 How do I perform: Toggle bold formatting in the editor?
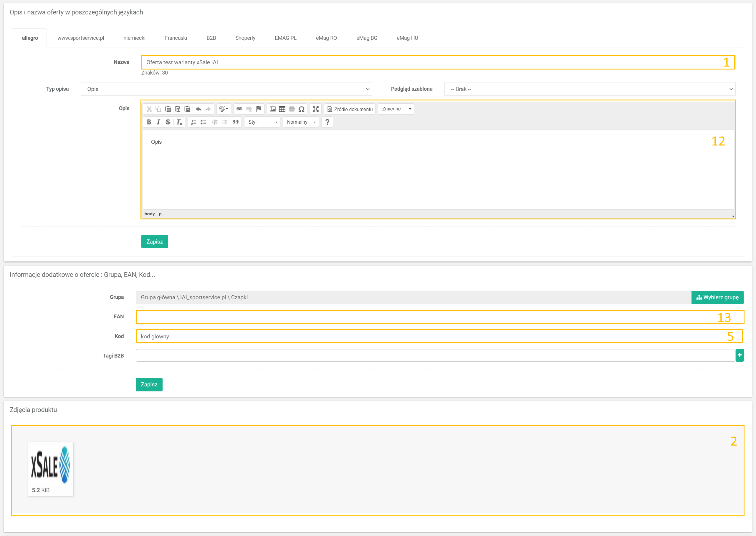pos(149,122)
